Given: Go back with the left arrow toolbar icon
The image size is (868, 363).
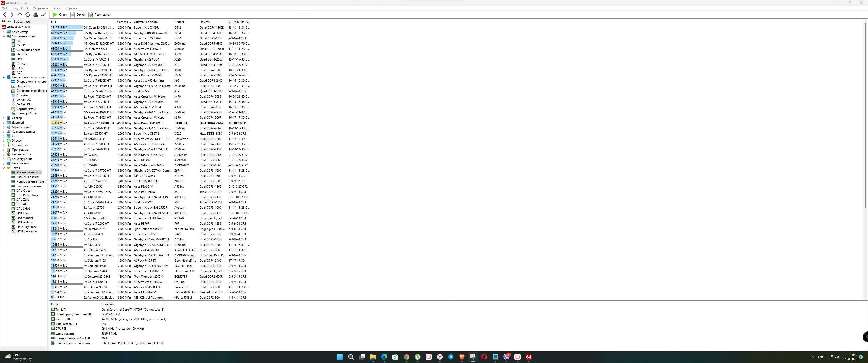Looking at the screenshot, I should point(4,14).
